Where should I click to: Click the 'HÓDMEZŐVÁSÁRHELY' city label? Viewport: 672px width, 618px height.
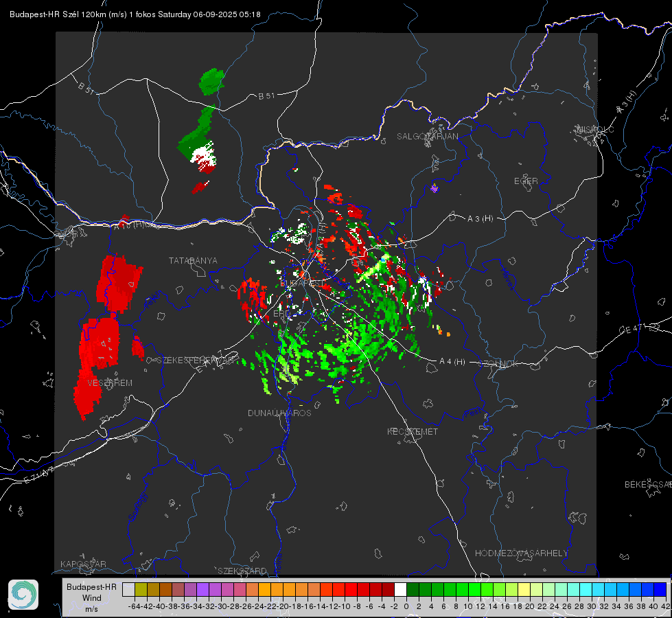pyautogui.click(x=521, y=553)
